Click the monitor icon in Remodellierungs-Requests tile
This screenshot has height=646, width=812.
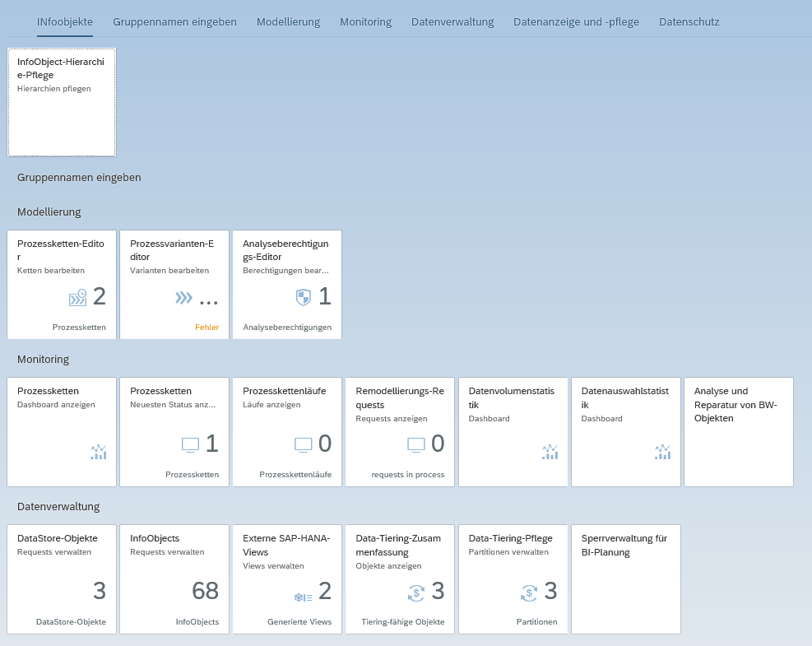pyautogui.click(x=416, y=444)
